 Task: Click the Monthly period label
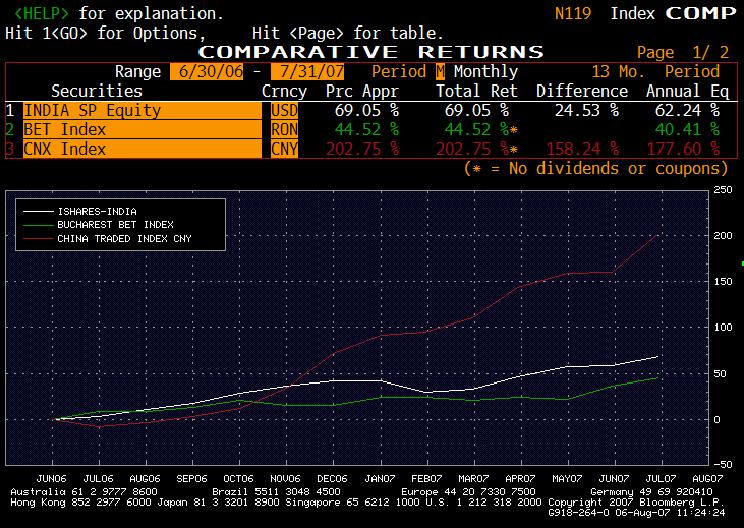(x=486, y=72)
